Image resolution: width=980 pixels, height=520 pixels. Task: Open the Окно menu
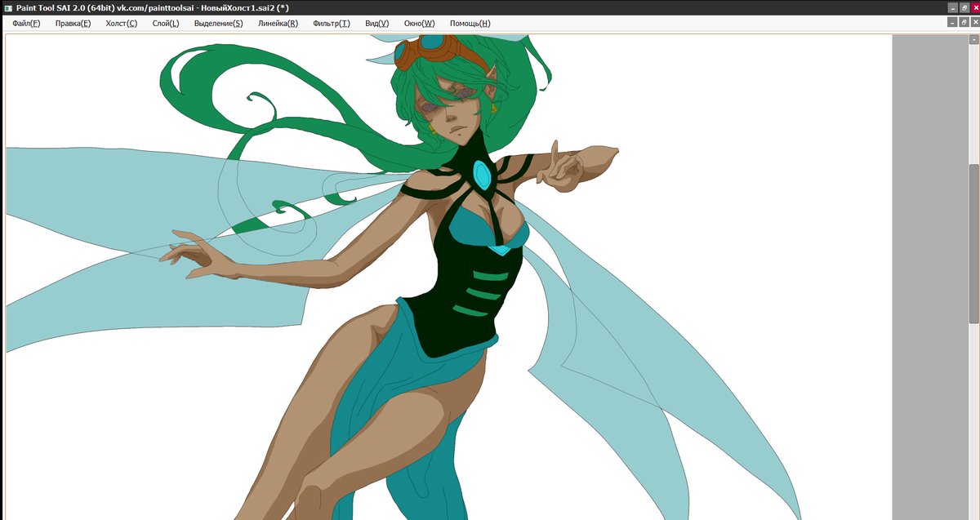(x=419, y=24)
